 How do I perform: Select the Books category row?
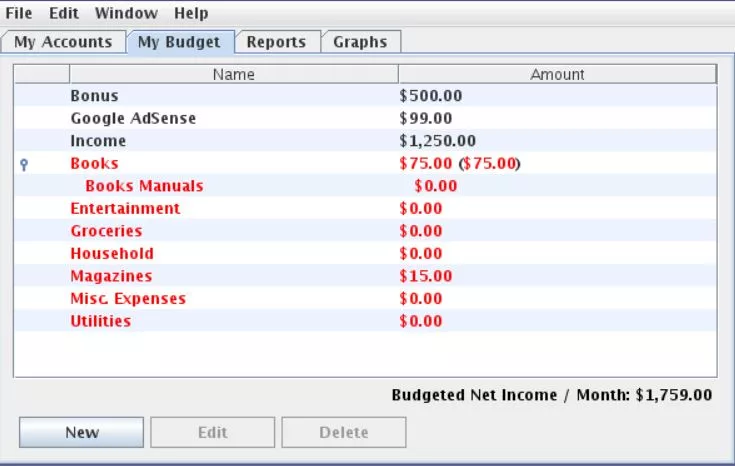tap(366, 163)
